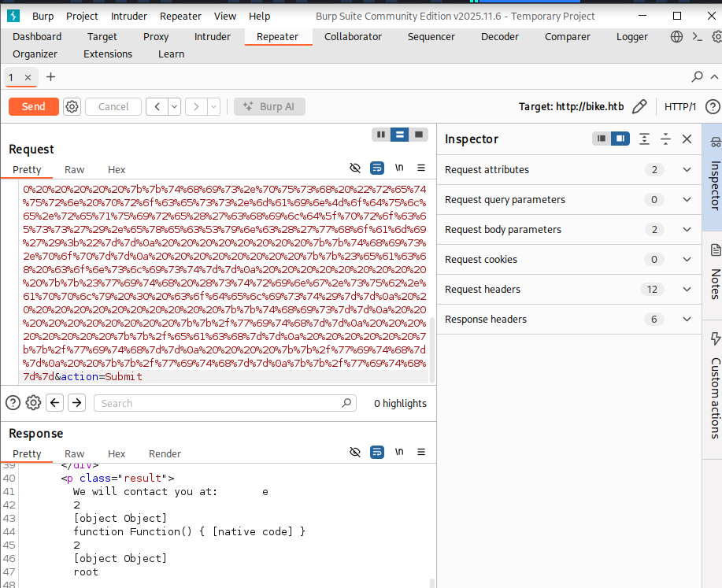This screenshot has height=588, width=722.
Task: Open the terminal (>_) icon in the toolbar
Action: [696, 36]
